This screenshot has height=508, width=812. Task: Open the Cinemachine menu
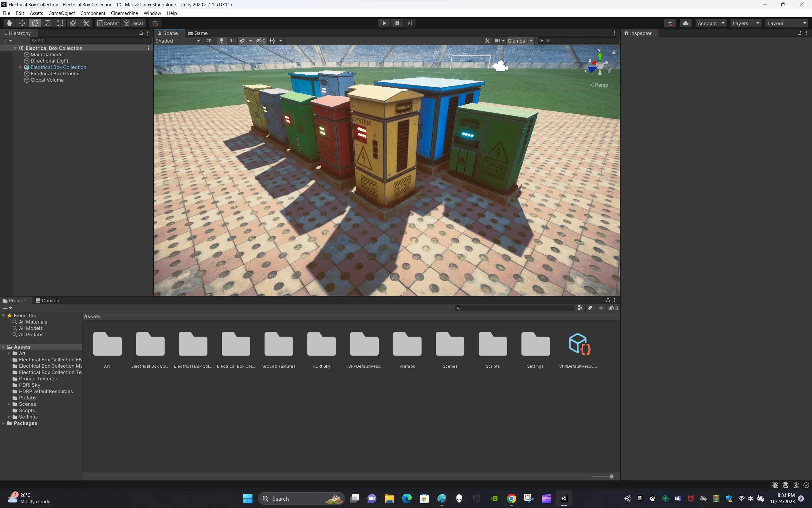point(124,13)
